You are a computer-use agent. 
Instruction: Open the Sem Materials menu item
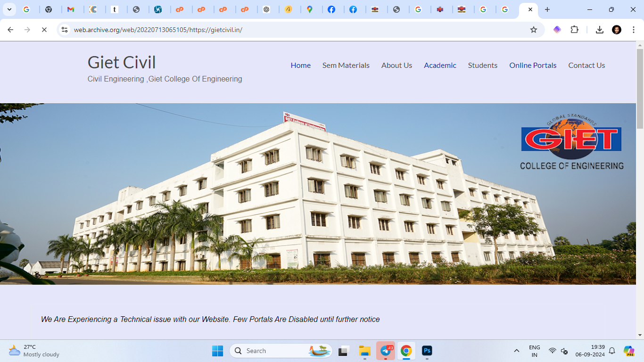pyautogui.click(x=346, y=66)
